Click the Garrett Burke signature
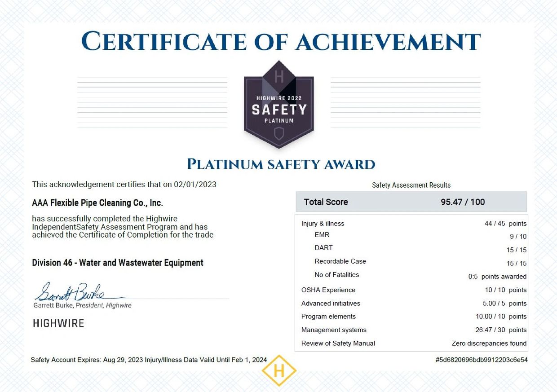This screenshot has width=557, height=392. 72,292
